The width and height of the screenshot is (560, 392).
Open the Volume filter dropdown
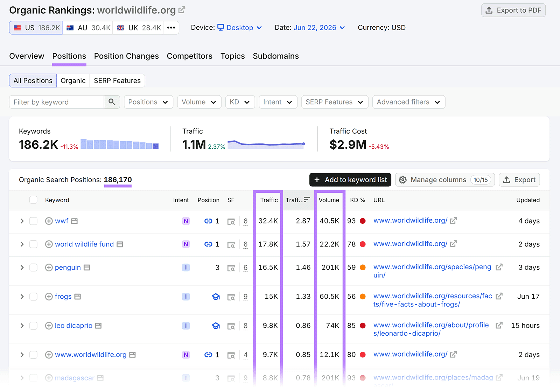[199, 102]
